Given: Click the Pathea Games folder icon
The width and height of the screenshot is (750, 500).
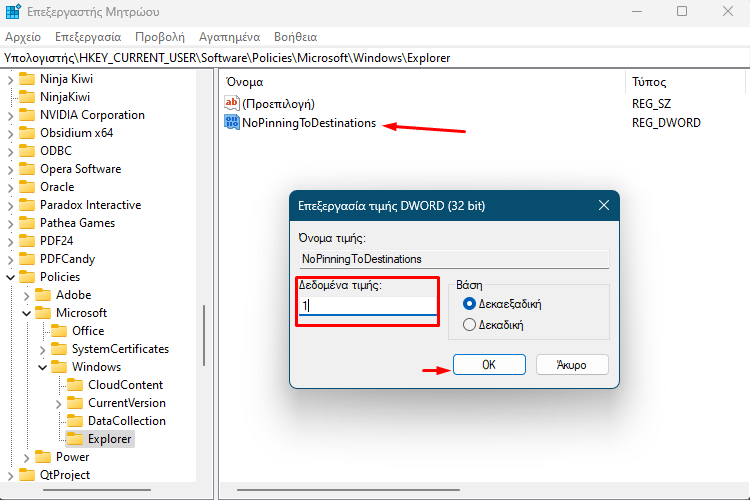Looking at the screenshot, I should (27, 223).
